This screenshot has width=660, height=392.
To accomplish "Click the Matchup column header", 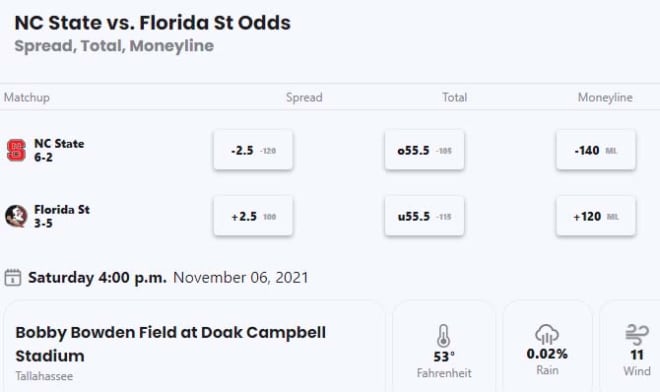I will 27,97.
